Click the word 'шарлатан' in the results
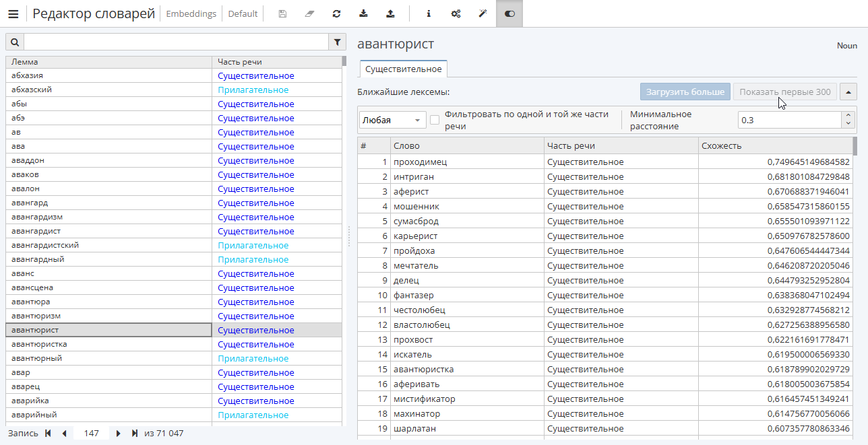This screenshot has width=868, height=445. pos(414,428)
